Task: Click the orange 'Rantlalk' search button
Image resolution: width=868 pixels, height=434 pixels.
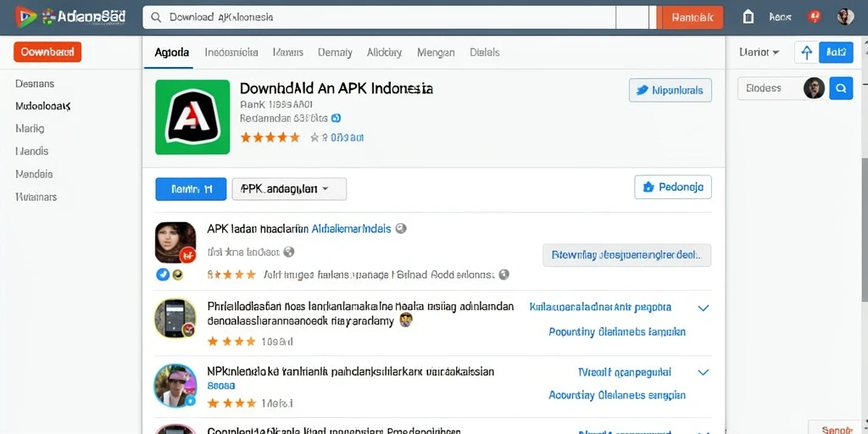Action: [692, 17]
